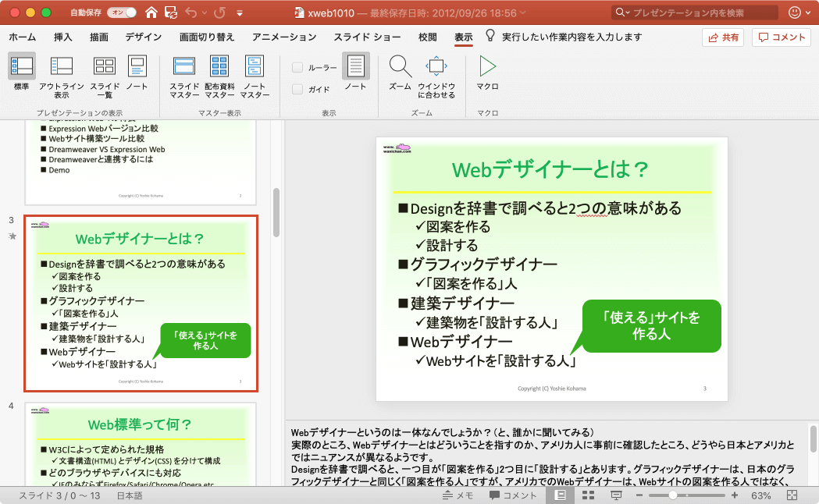Open Customize Quick Access Toolbar dropdown
This screenshot has width=819, height=504.
239,13
